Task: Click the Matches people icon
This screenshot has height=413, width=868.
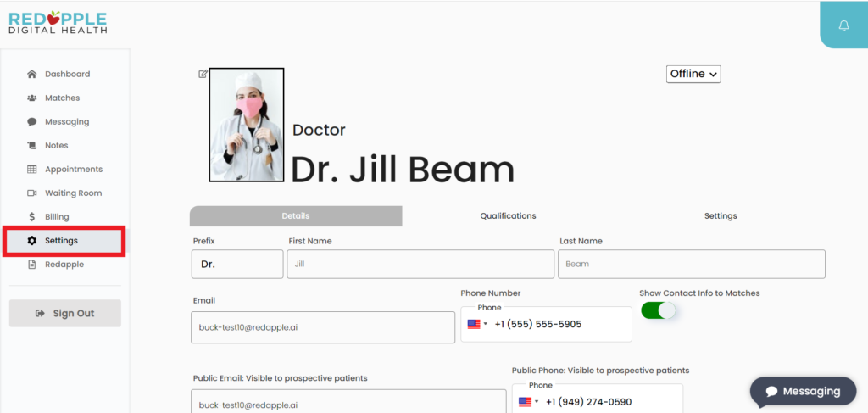Action: 32,98
